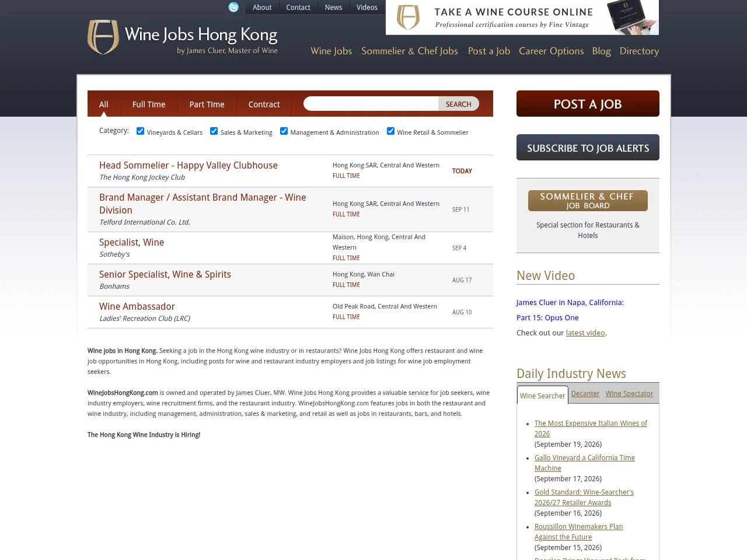This screenshot has width=747, height=560.
Task: Open Senior Specialist, Wine & Spirits listing
Action: pyautogui.click(x=165, y=275)
